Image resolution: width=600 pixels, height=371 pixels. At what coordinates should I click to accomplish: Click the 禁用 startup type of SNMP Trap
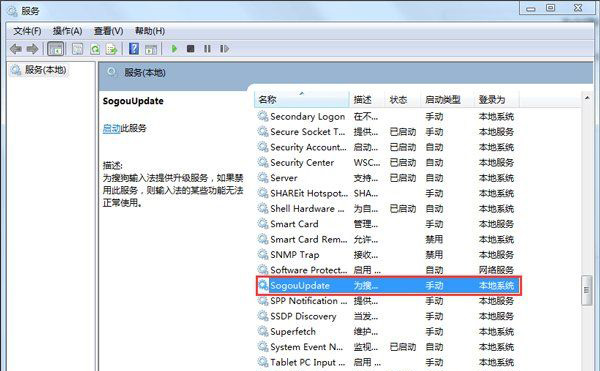[x=434, y=255]
